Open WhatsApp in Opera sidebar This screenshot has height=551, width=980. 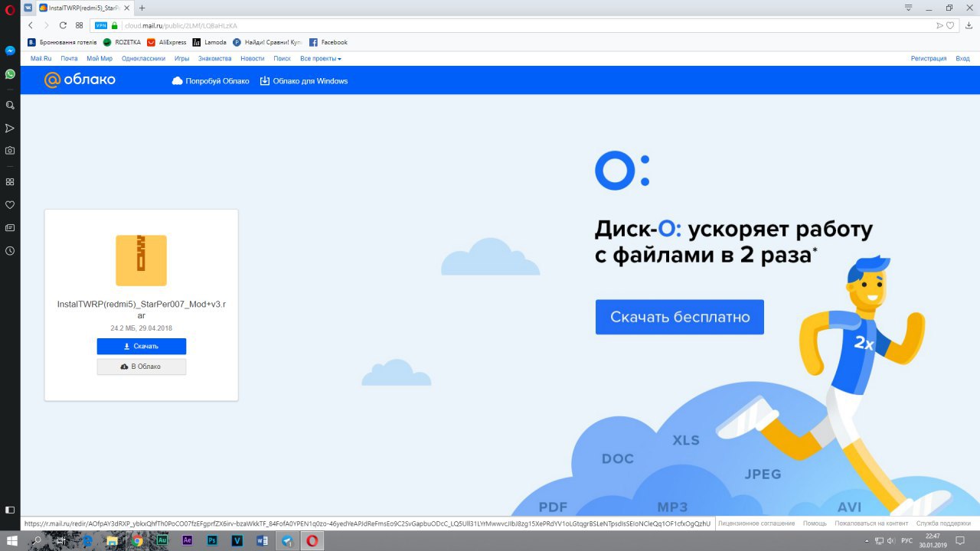[10, 74]
